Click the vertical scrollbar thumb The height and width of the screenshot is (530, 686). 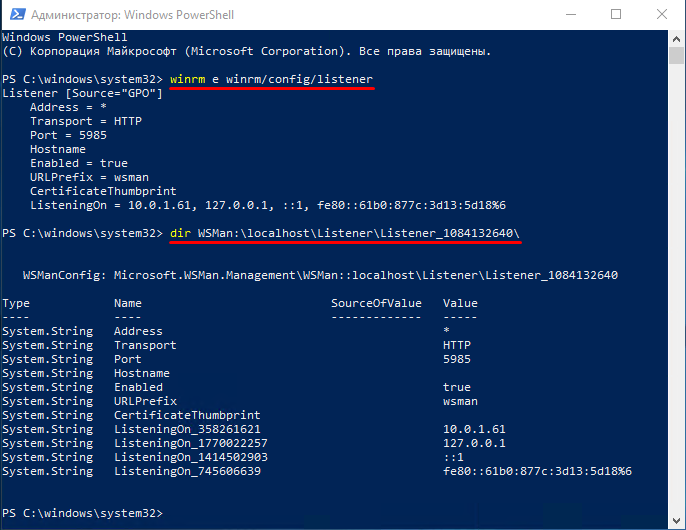(x=676, y=55)
